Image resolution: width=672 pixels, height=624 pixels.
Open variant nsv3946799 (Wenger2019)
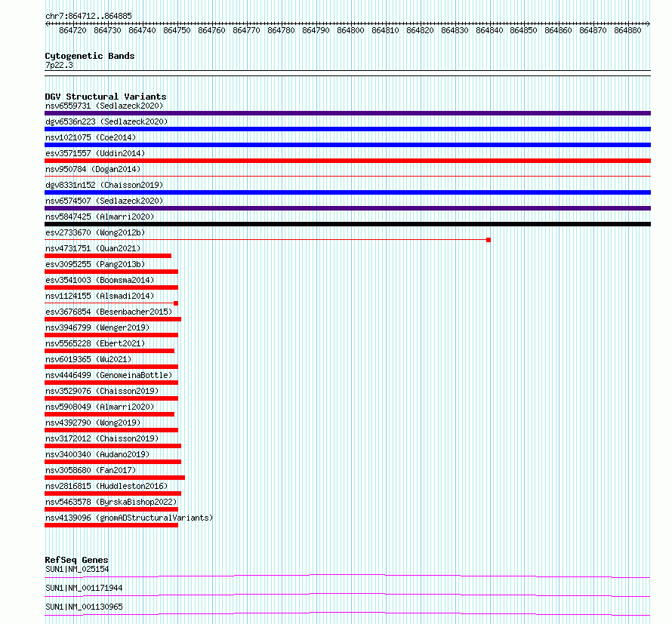point(97,327)
